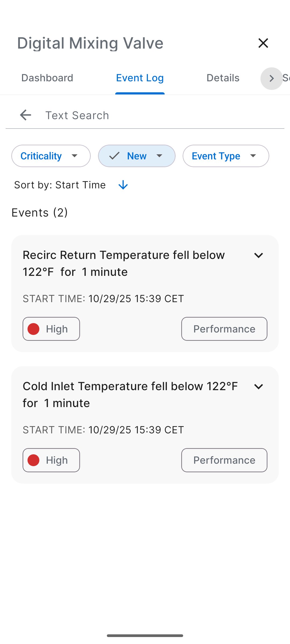The width and height of the screenshot is (290, 644).
Task: Open the Event Type filter dropdown
Action: pos(226,156)
